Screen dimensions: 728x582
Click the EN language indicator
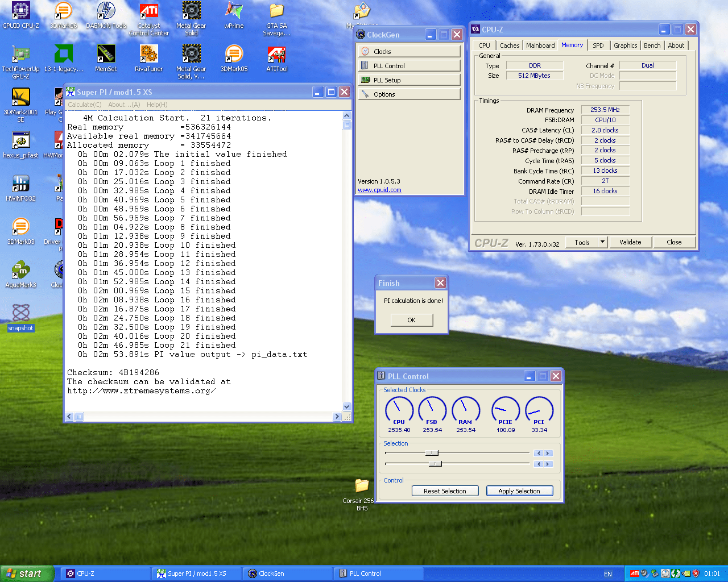point(608,574)
